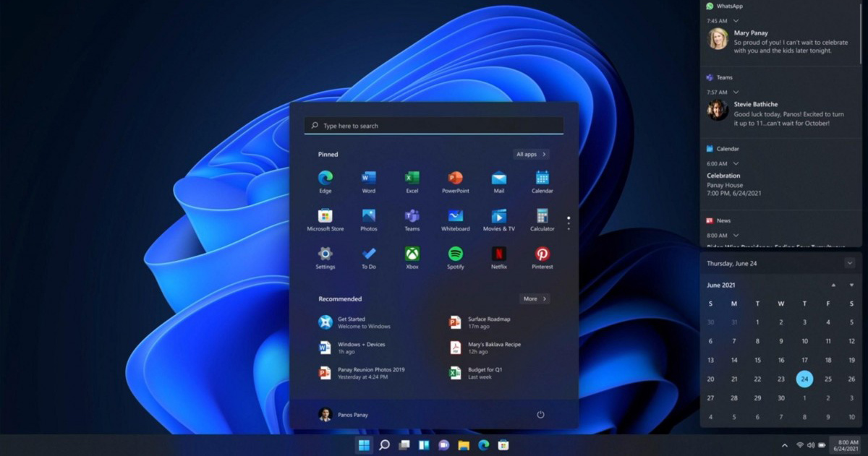Open the pinned Settings app
Image resolution: width=868 pixels, height=456 pixels.
(325, 258)
